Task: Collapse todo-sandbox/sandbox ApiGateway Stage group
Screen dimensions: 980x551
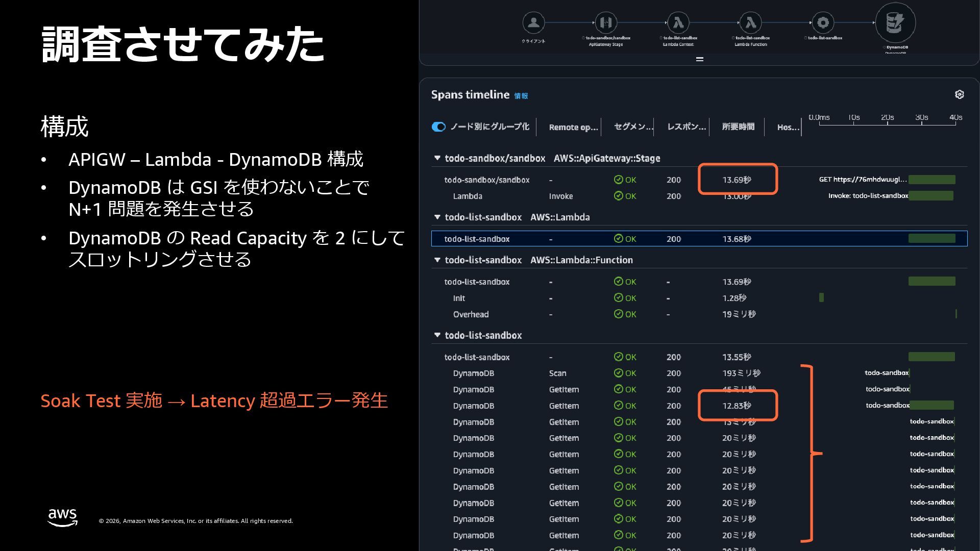Action: tap(437, 158)
